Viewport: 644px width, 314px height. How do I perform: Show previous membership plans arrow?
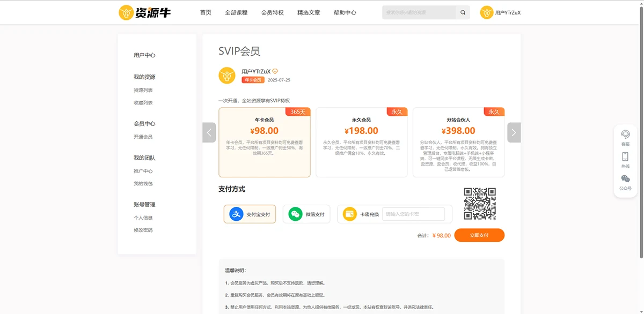209,132
